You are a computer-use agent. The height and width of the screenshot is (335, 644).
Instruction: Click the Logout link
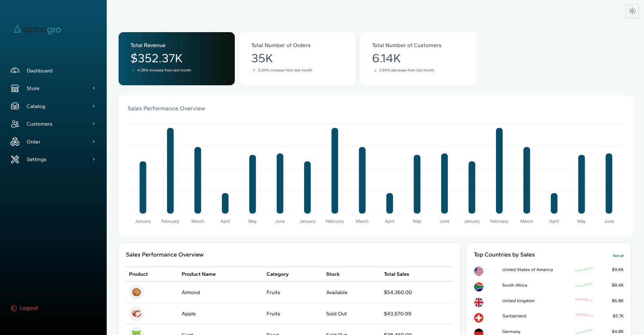click(29, 308)
